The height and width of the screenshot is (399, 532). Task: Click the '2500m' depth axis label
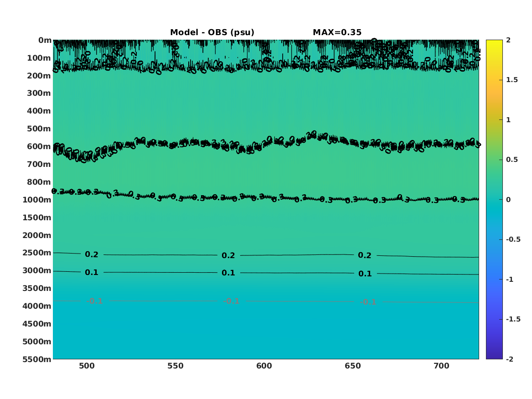(x=37, y=253)
